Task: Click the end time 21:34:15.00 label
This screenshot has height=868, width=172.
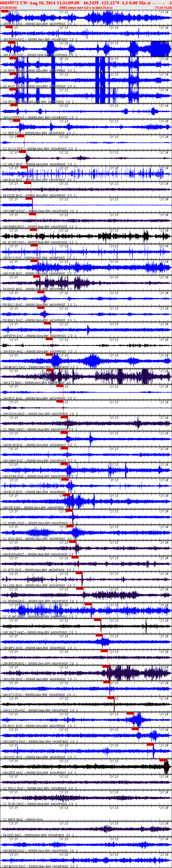Action: pos(163,8)
